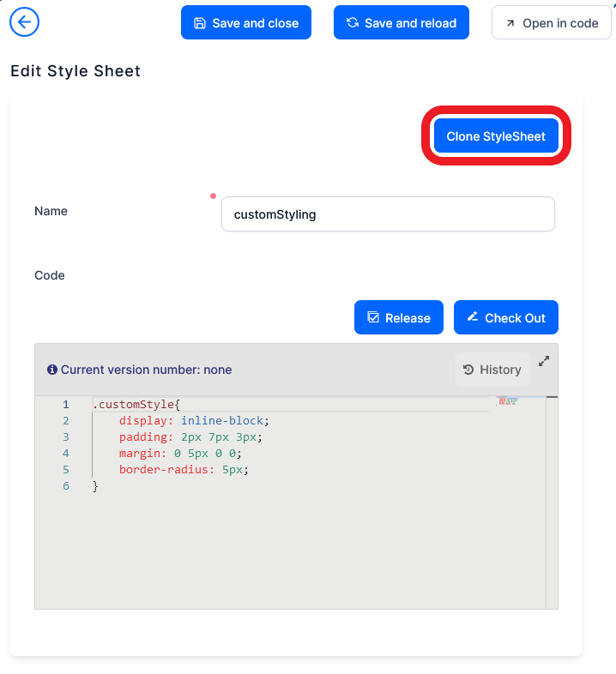Clone the StyleSheet
This screenshot has width=616, height=674.
coord(496,136)
